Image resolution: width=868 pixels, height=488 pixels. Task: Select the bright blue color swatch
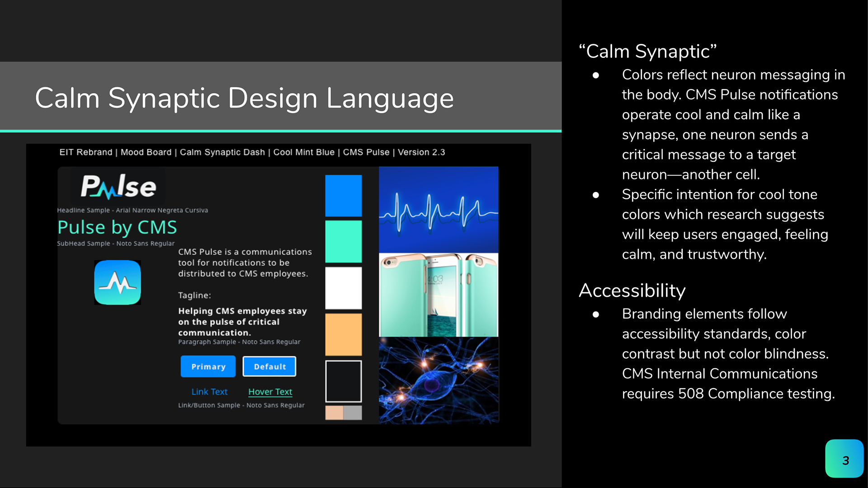(344, 196)
